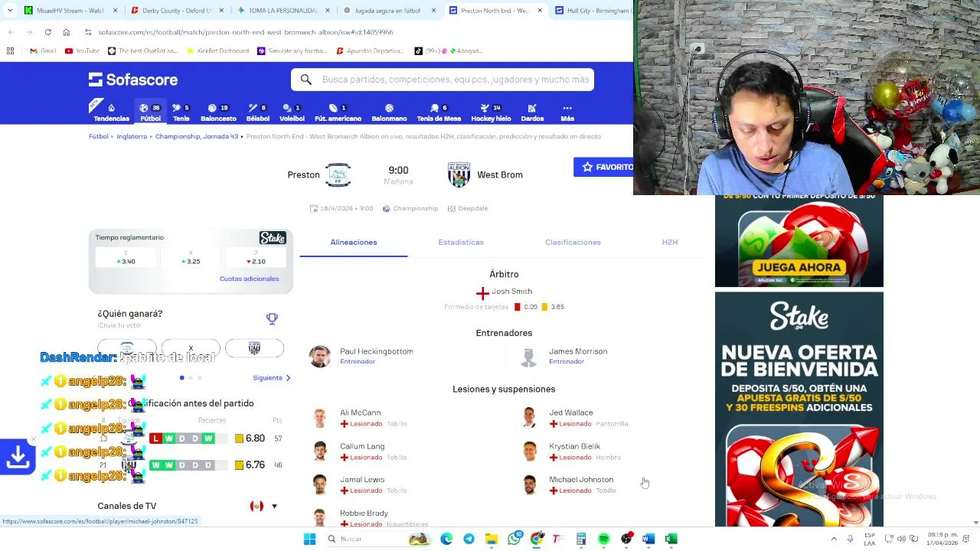Open the Béisbol sport category

coord(258,112)
